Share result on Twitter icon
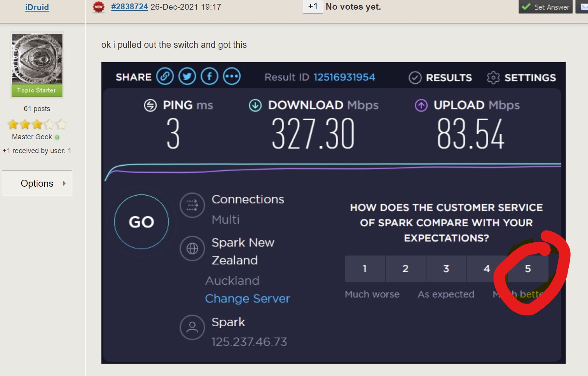 (x=187, y=76)
